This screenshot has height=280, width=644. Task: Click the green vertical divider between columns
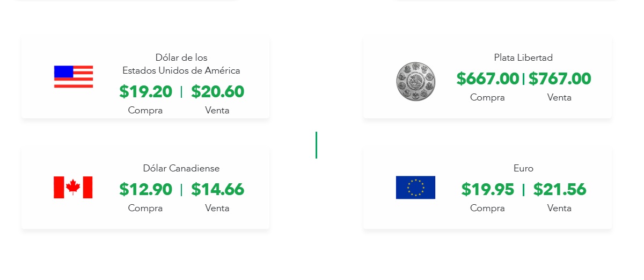click(316, 145)
